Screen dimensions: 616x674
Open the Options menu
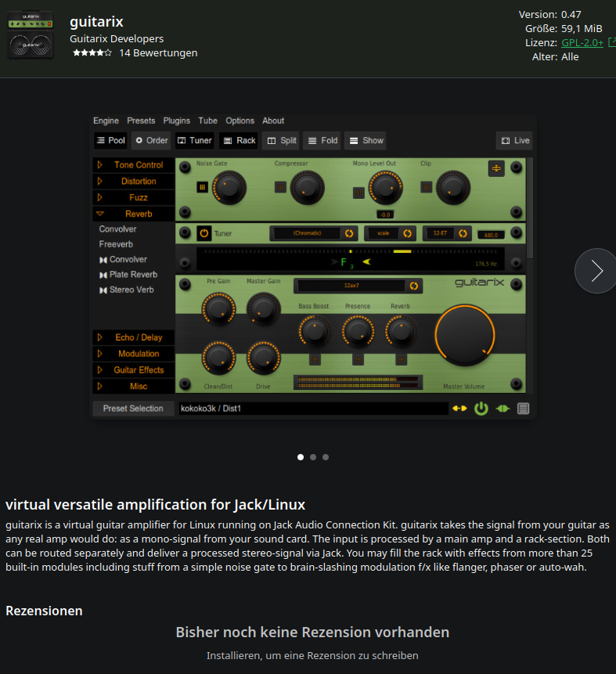pos(240,121)
